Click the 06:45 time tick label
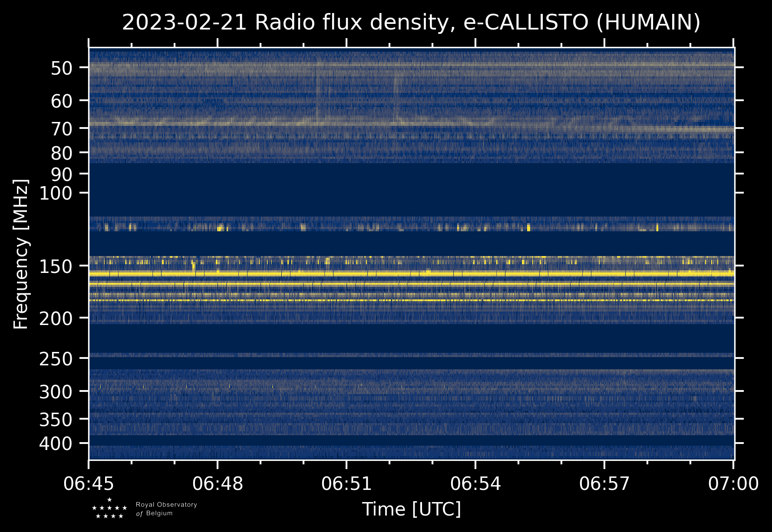This screenshot has width=772, height=532. 89,484
